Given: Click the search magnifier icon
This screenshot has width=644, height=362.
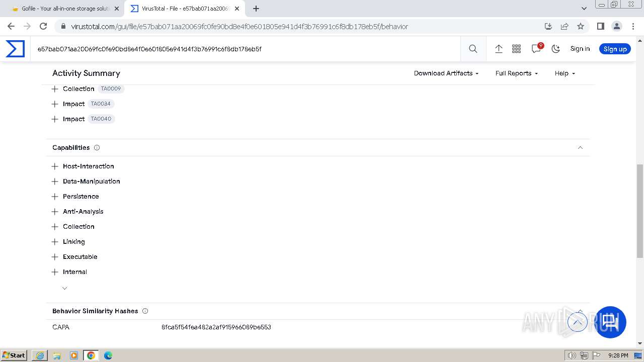Looking at the screenshot, I should click(473, 49).
